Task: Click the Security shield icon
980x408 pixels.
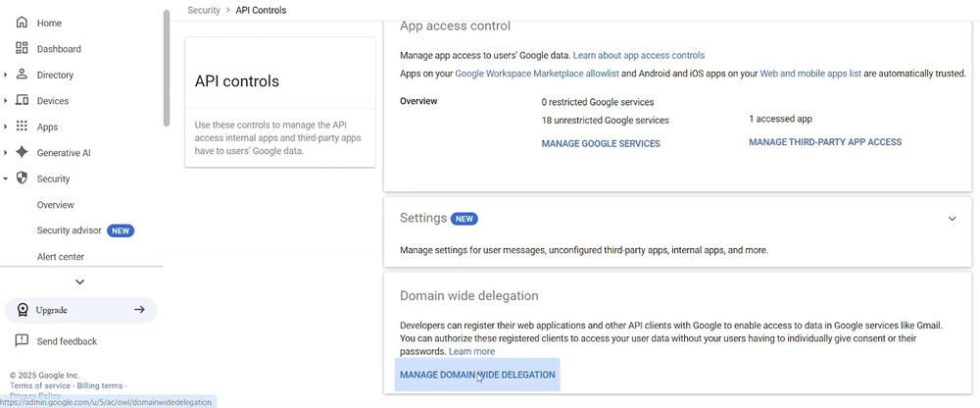Action: click(x=22, y=178)
